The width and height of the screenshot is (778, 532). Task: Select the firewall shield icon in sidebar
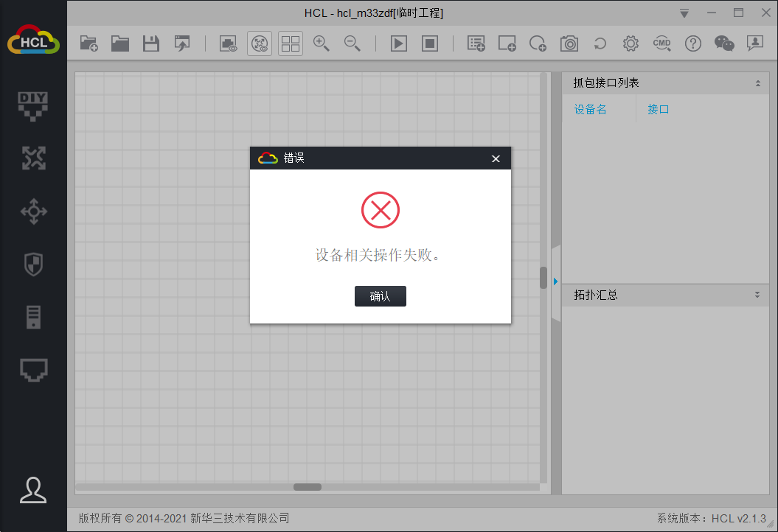pyautogui.click(x=33, y=264)
